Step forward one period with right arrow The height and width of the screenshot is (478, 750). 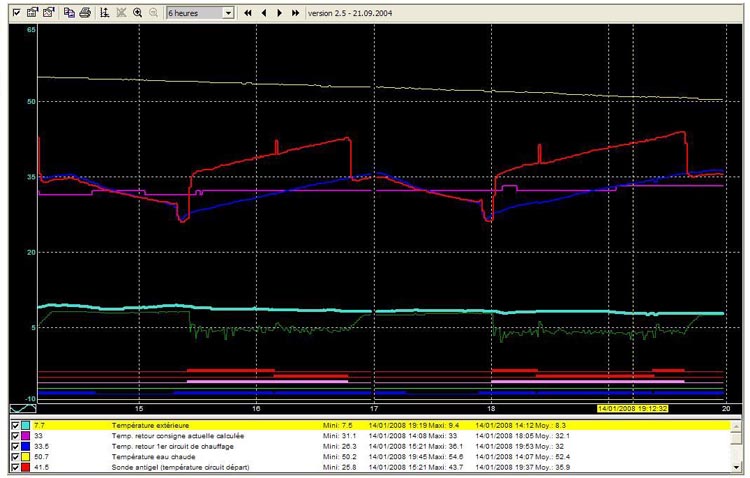pyautogui.click(x=279, y=13)
